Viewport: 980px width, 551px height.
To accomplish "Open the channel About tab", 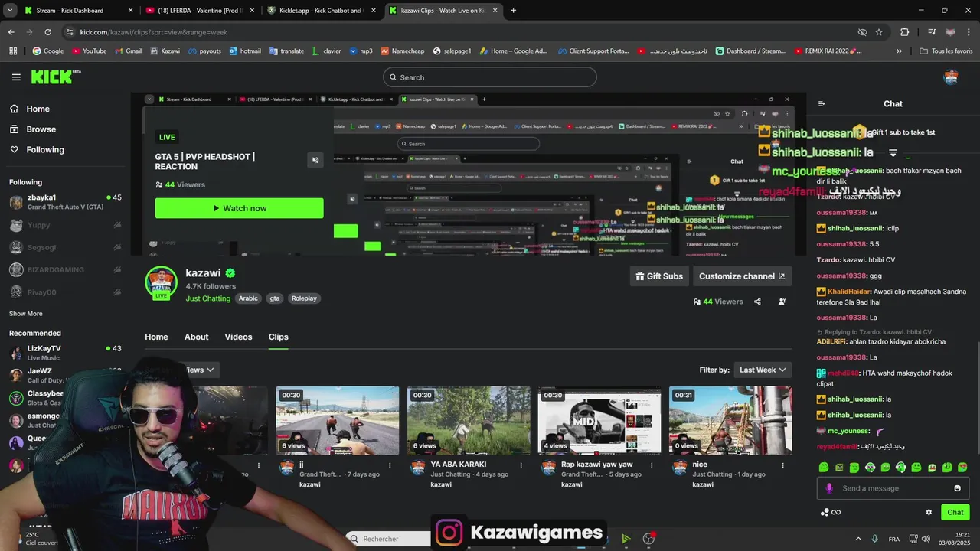I will click(196, 337).
